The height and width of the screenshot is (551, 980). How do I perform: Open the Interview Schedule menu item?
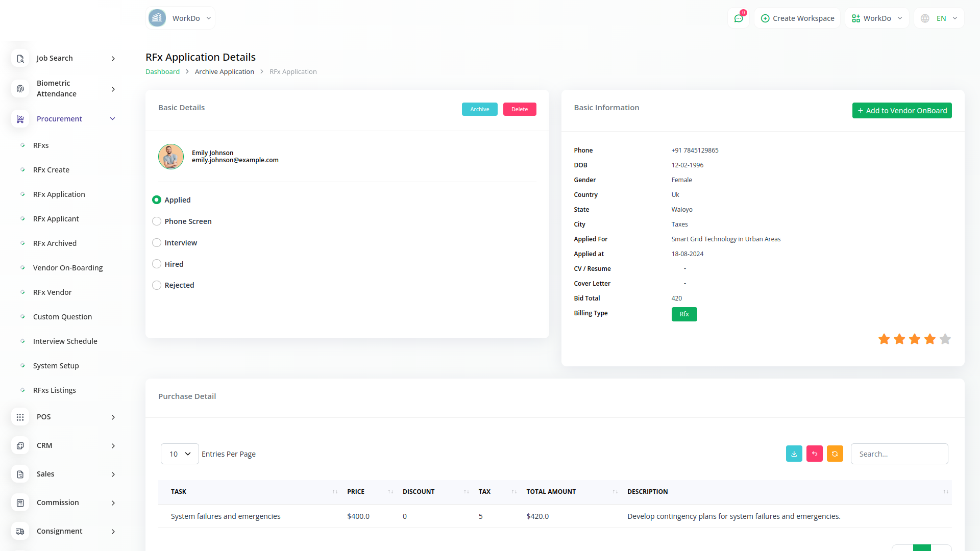pyautogui.click(x=65, y=341)
